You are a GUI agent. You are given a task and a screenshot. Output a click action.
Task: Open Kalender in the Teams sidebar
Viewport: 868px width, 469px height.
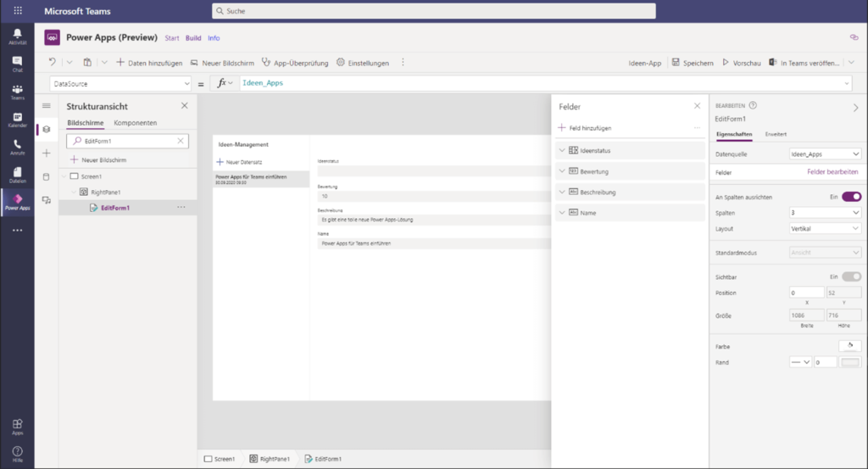(x=17, y=120)
